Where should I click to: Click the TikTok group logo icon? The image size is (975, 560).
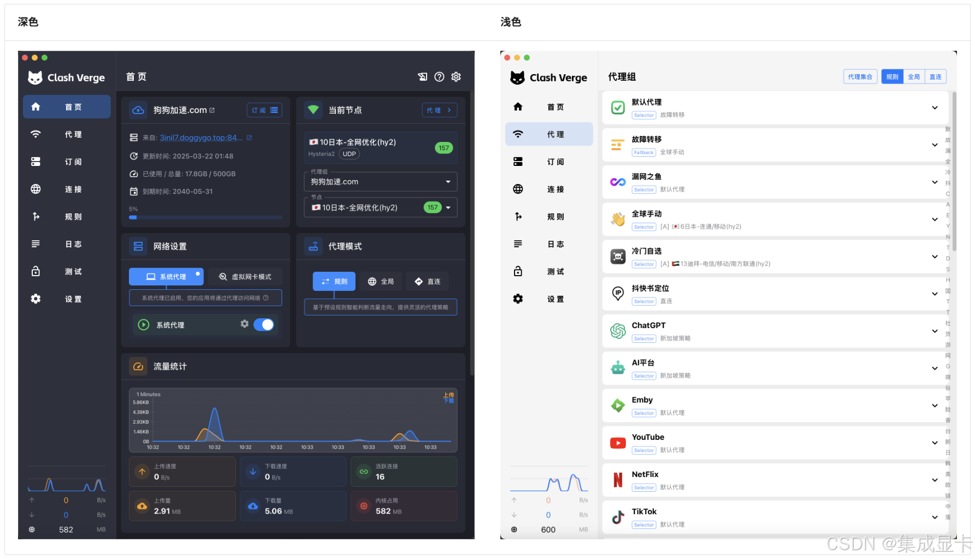[x=618, y=517]
